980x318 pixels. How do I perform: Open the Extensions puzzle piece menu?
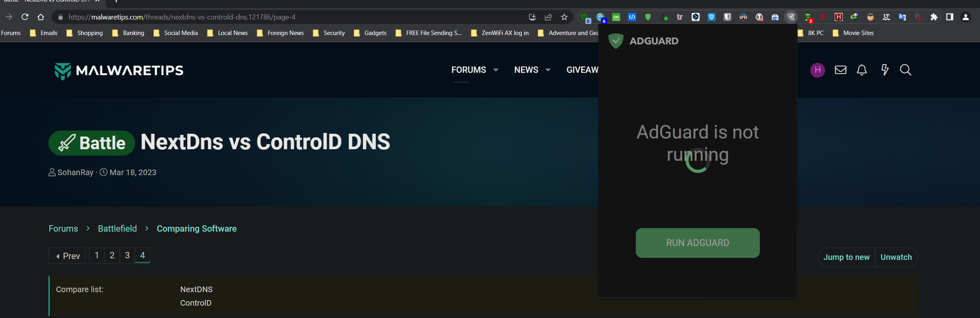[x=934, y=17]
